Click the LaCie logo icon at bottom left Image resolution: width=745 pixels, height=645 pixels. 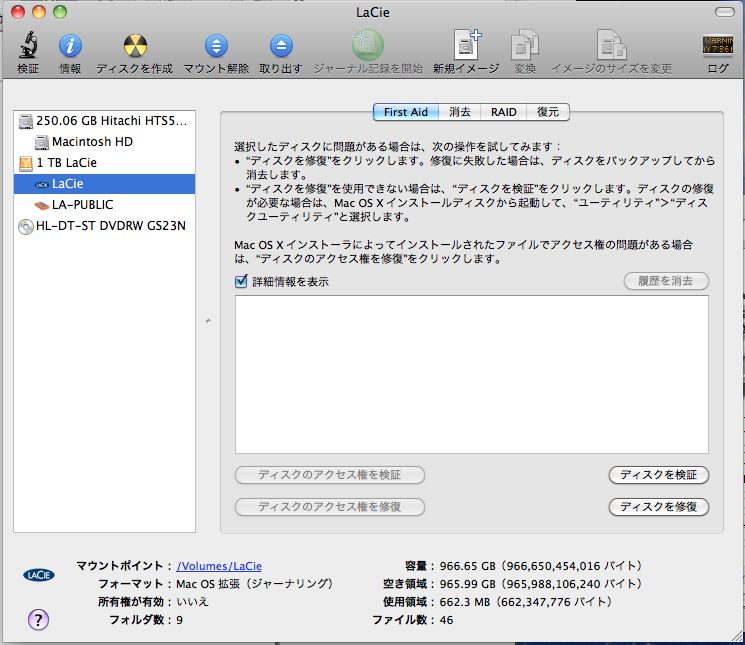click(x=38, y=575)
